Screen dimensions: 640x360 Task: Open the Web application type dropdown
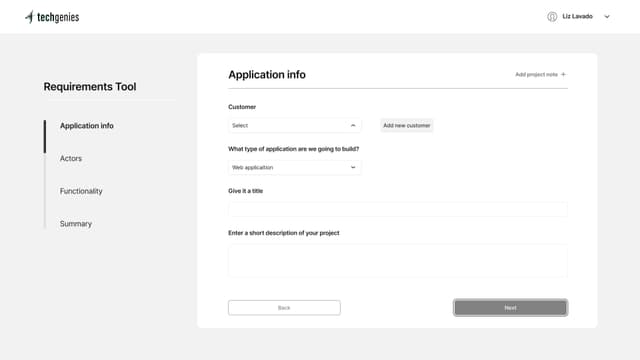(294, 167)
